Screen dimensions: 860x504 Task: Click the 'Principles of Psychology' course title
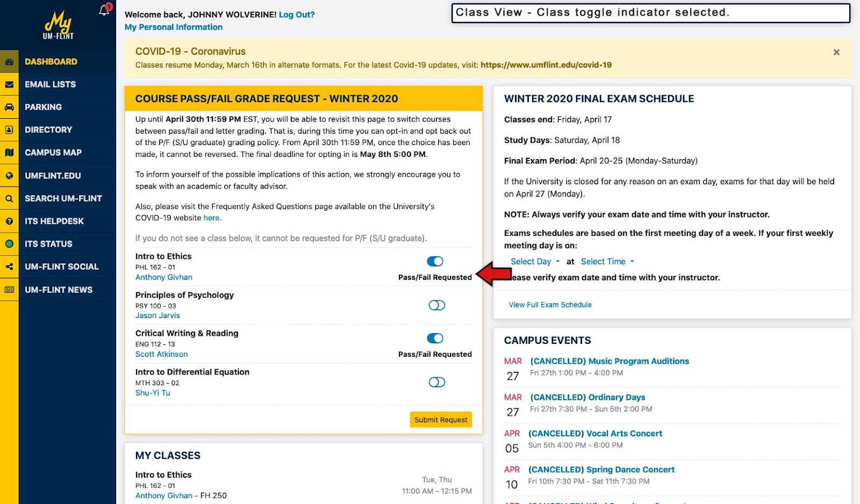click(184, 295)
